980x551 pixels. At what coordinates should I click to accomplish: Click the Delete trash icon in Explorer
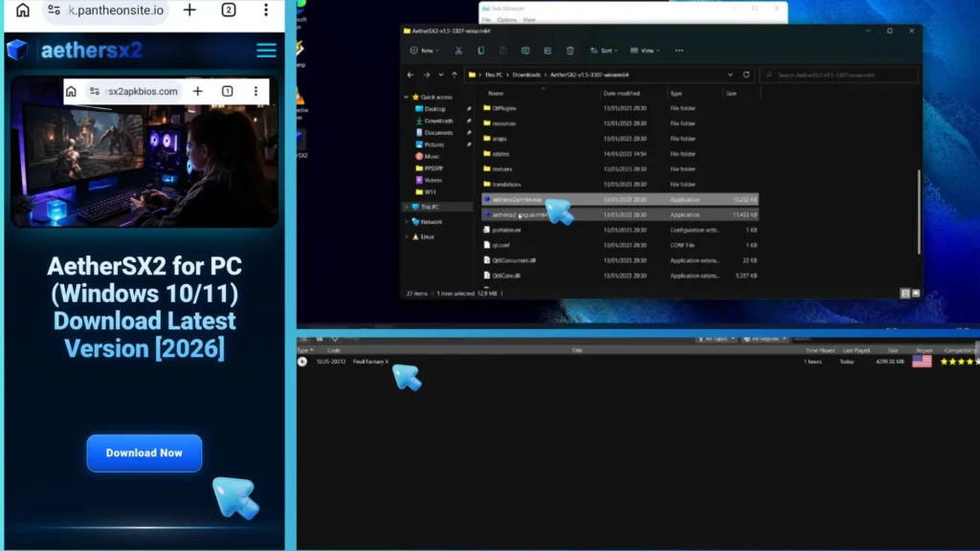570,51
